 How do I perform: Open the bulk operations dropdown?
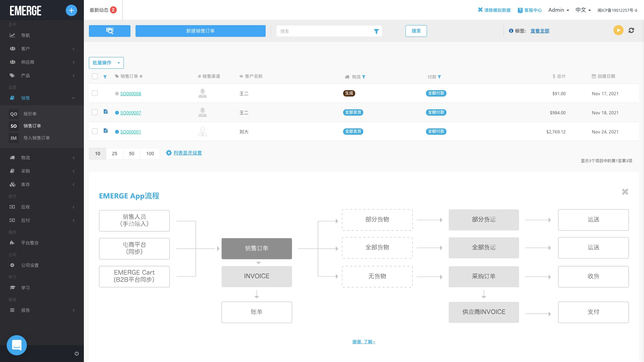coord(106,63)
